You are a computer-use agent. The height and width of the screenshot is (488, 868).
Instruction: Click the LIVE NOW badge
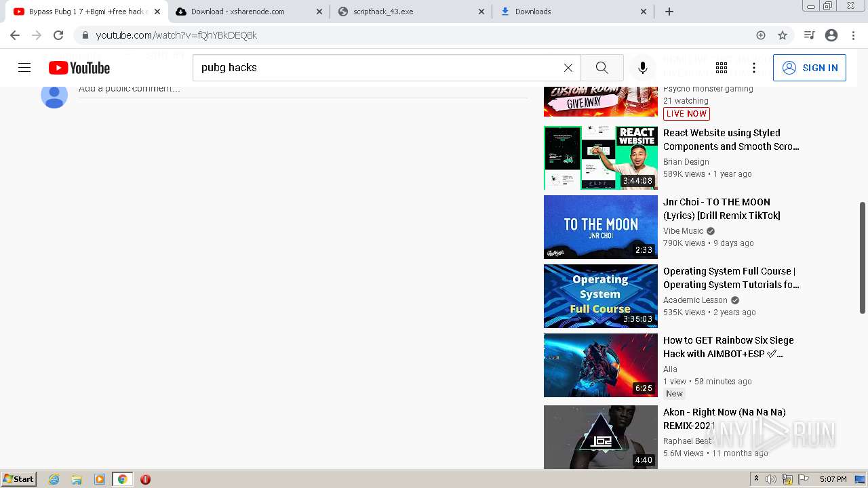[x=686, y=114]
